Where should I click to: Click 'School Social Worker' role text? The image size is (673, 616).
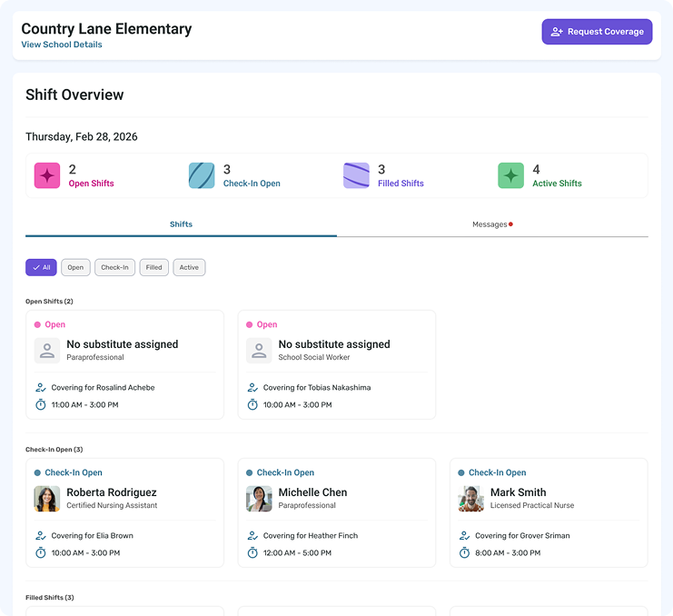[314, 357]
